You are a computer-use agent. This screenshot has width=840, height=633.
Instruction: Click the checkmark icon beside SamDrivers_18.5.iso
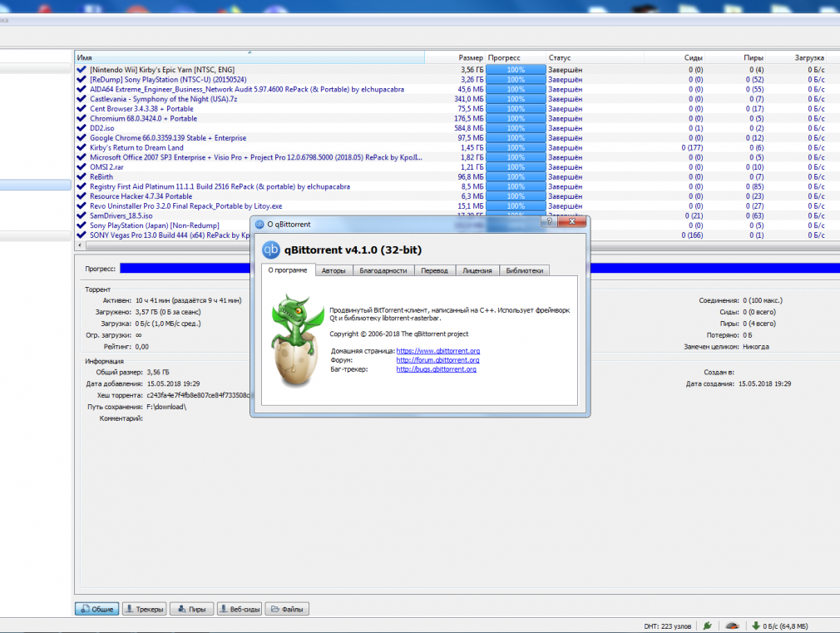tap(82, 216)
